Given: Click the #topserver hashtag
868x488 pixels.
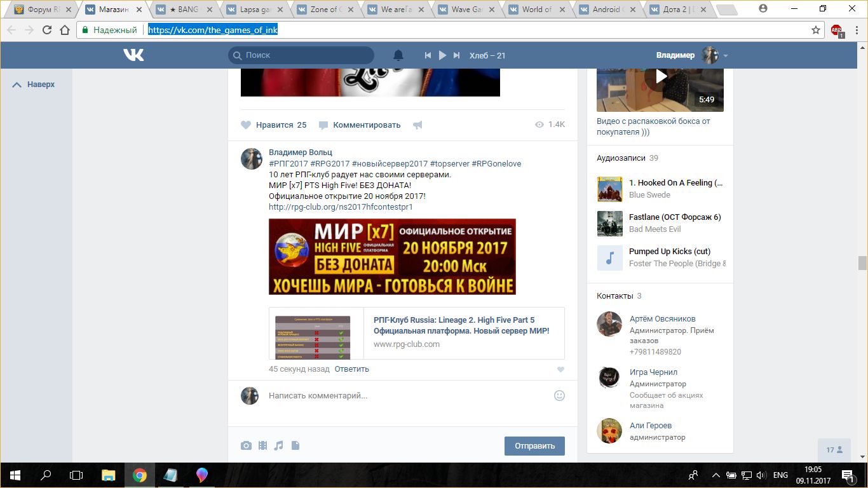Looking at the screenshot, I should coord(449,164).
